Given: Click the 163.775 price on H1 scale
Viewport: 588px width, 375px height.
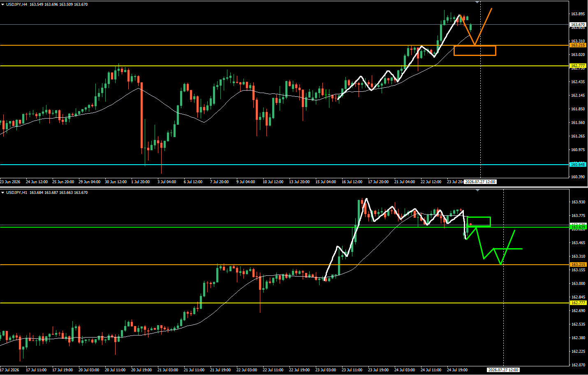Looking at the screenshot, I should (578, 216).
